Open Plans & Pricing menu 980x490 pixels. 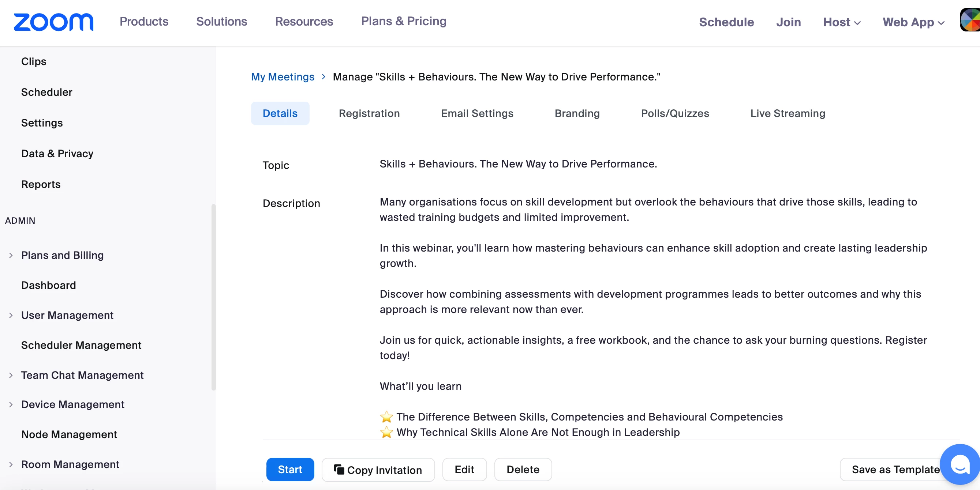coord(403,21)
